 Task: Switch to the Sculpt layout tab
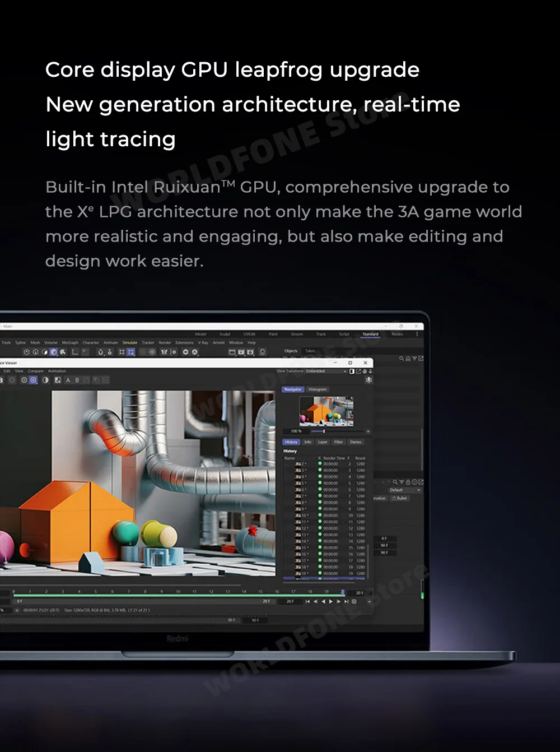(225, 334)
